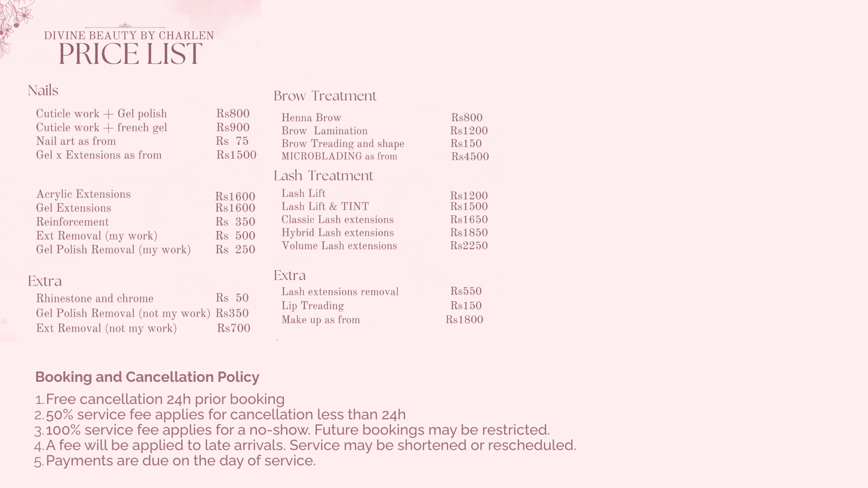Select the Lip Treading service
868x488 pixels.
[x=312, y=306]
